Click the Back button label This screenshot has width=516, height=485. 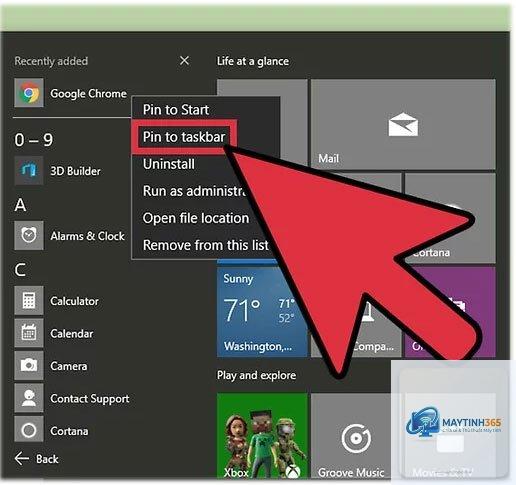47,459
